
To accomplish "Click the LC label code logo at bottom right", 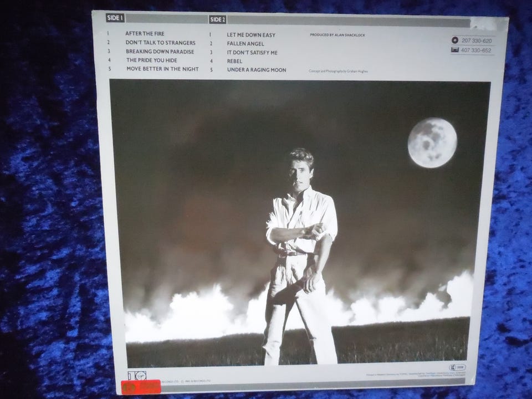I will point(457,367).
